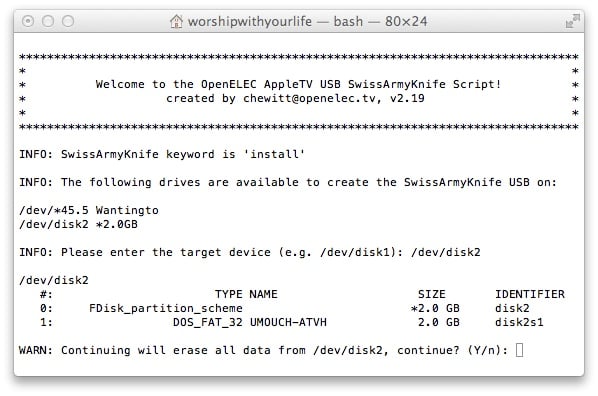The height and width of the screenshot is (396, 598).
Task: Click the close window button
Action: pos(28,21)
